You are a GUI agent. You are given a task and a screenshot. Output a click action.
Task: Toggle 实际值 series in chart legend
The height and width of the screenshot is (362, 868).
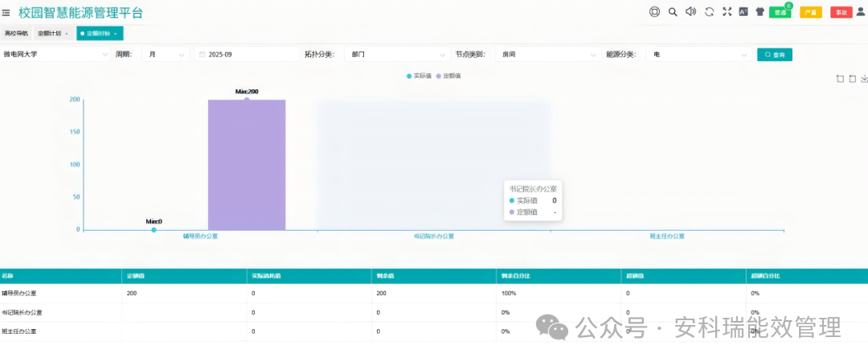coord(419,76)
